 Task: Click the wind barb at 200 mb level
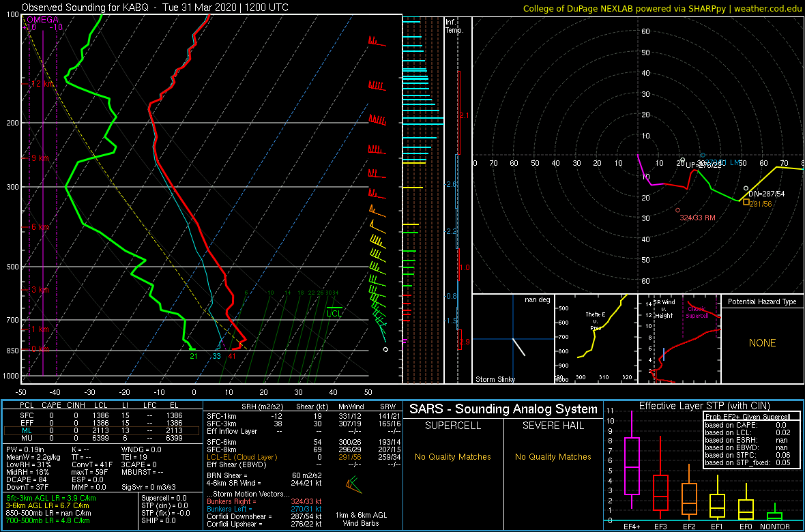(x=378, y=120)
